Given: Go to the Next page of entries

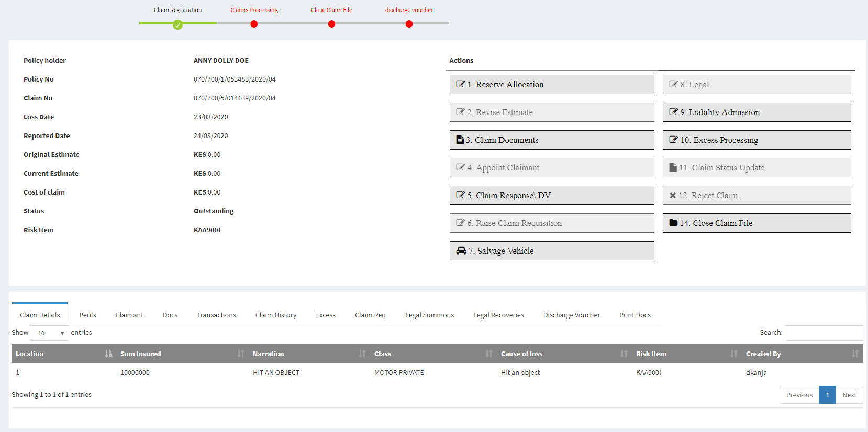Looking at the screenshot, I should click(x=849, y=395).
